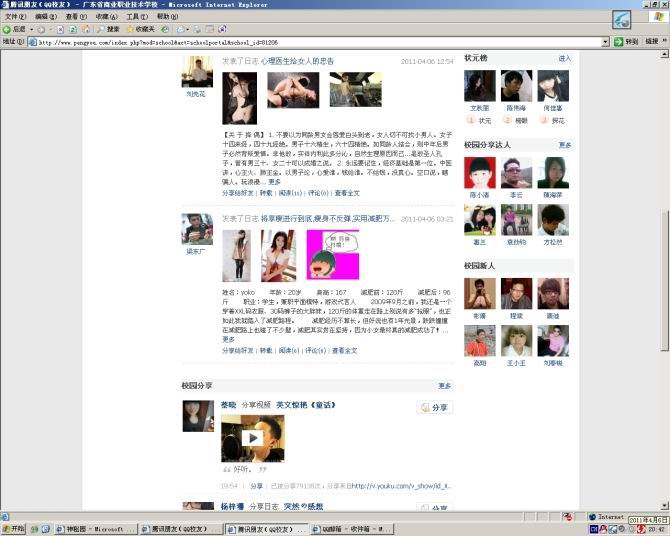The height and width of the screenshot is (536, 670).
Task: Open shared video title 英文惊艳《童话》
Action: tap(306, 405)
